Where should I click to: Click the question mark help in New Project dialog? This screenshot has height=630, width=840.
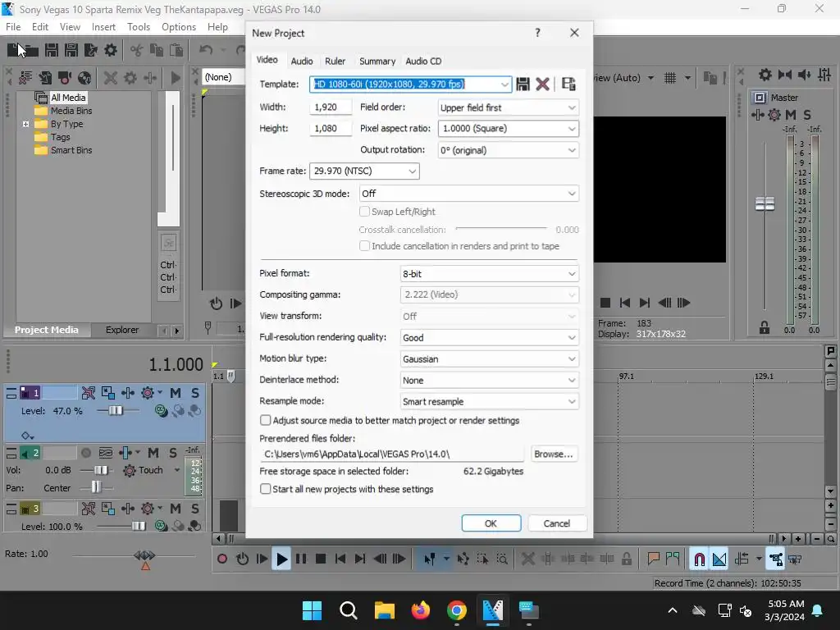pos(537,33)
